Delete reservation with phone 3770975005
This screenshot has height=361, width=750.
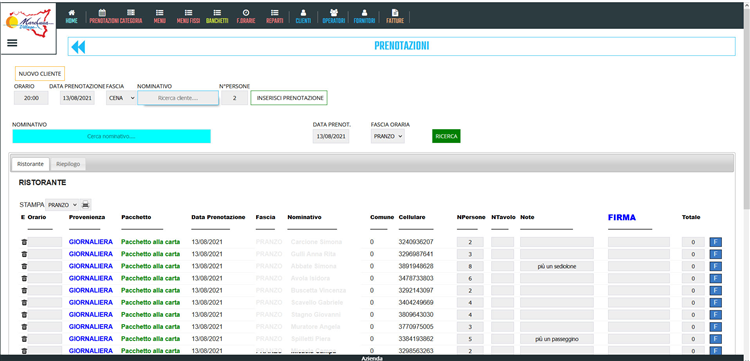(24, 327)
